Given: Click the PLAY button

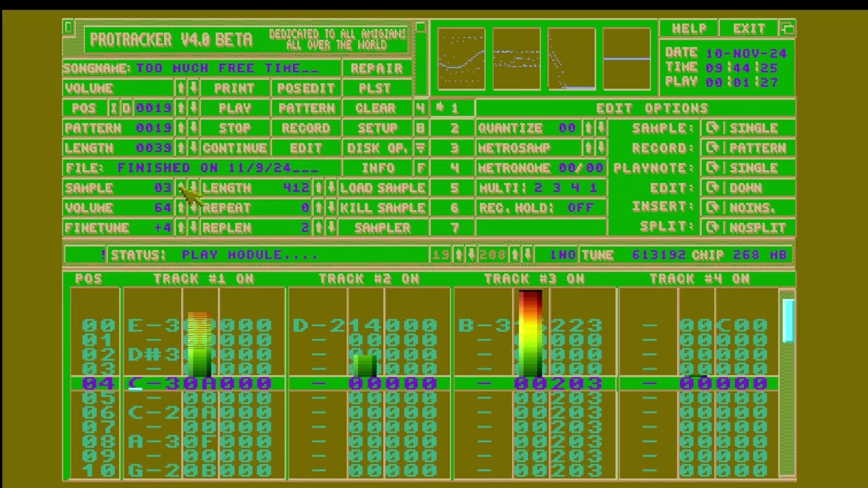Looking at the screenshot, I should [x=235, y=108].
